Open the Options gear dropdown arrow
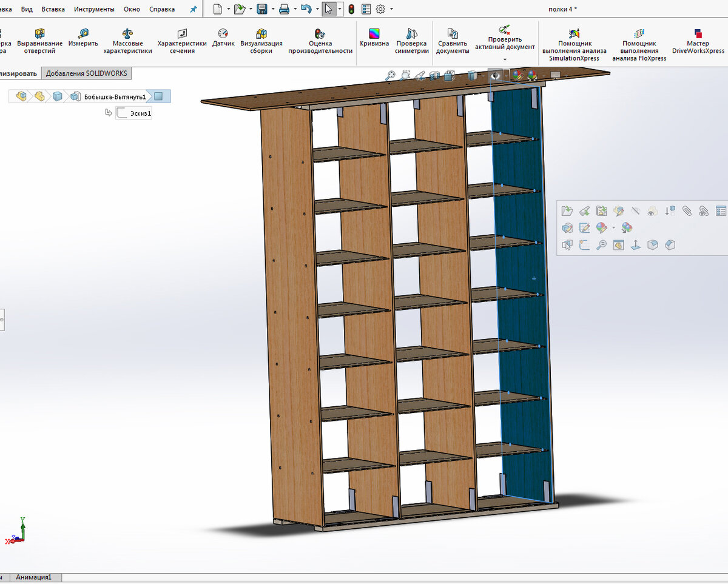 pos(391,9)
